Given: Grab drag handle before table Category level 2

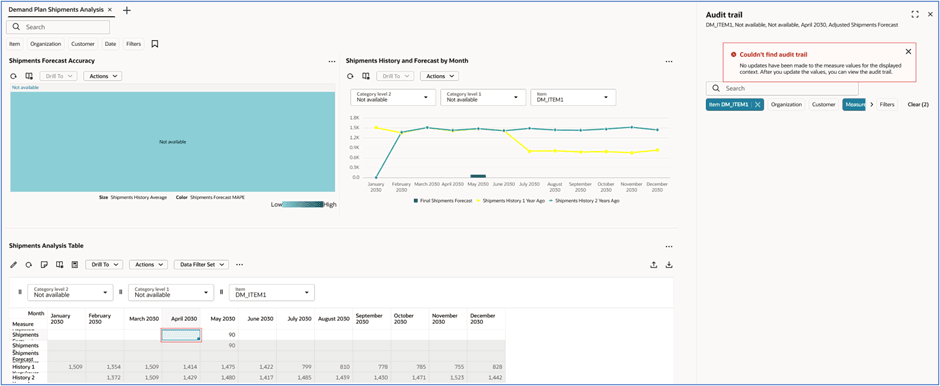Looking at the screenshot, I should point(20,292).
